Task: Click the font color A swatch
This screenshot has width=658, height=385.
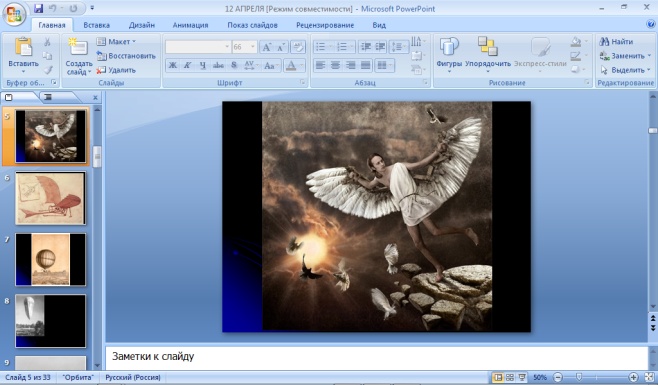Action: [291, 65]
